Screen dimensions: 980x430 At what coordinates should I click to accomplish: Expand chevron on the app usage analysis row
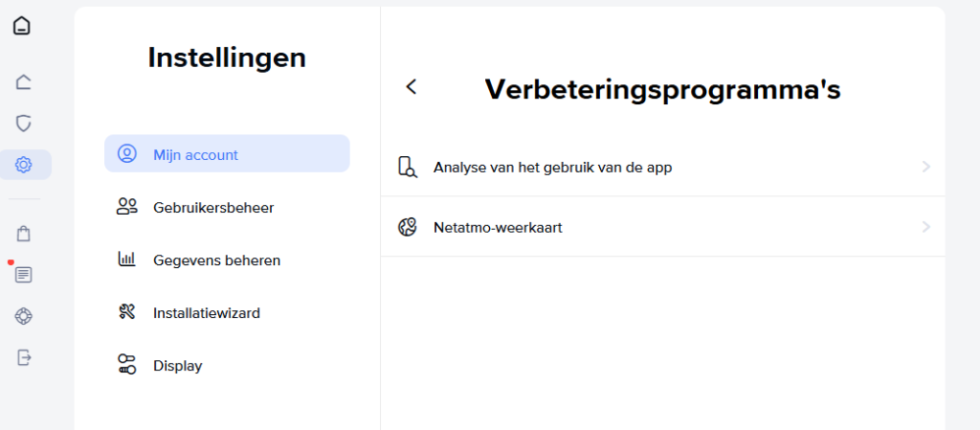click(925, 167)
